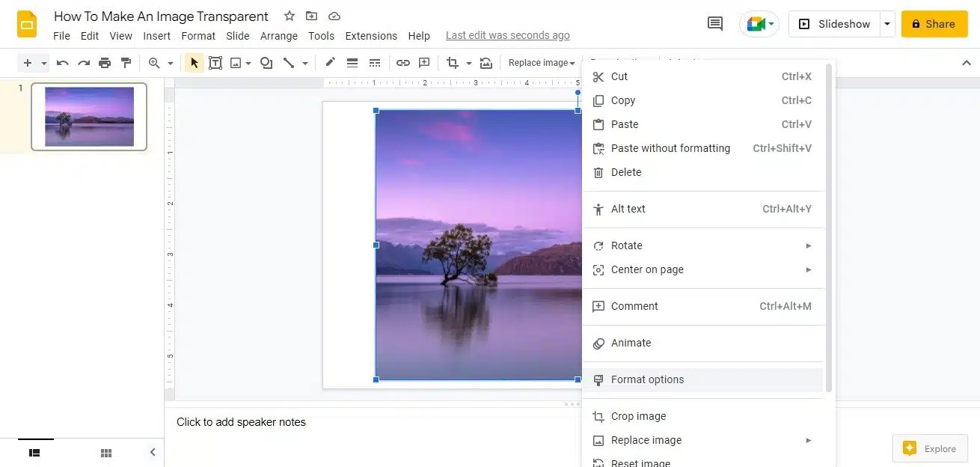This screenshot has height=467, width=980.
Task: Open the Google Meet call dropdown
Action: point(759,24)
